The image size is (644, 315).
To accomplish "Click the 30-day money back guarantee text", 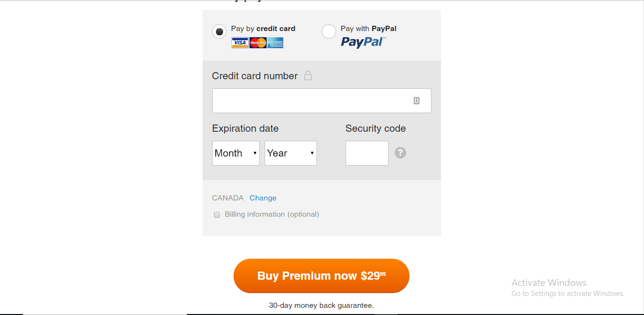I will tap(321, 305).
